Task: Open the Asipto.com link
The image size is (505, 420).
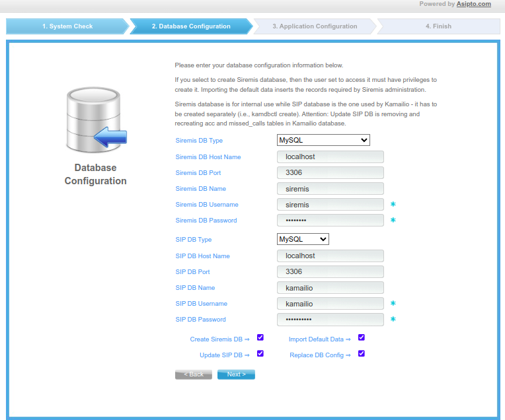Action: [473, 4]
